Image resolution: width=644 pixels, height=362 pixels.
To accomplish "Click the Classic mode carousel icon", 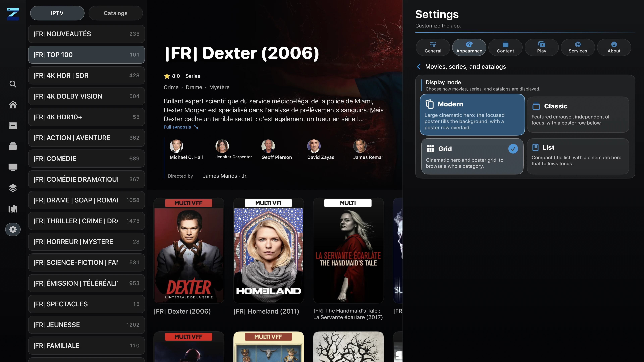I will tap(536, 106).
